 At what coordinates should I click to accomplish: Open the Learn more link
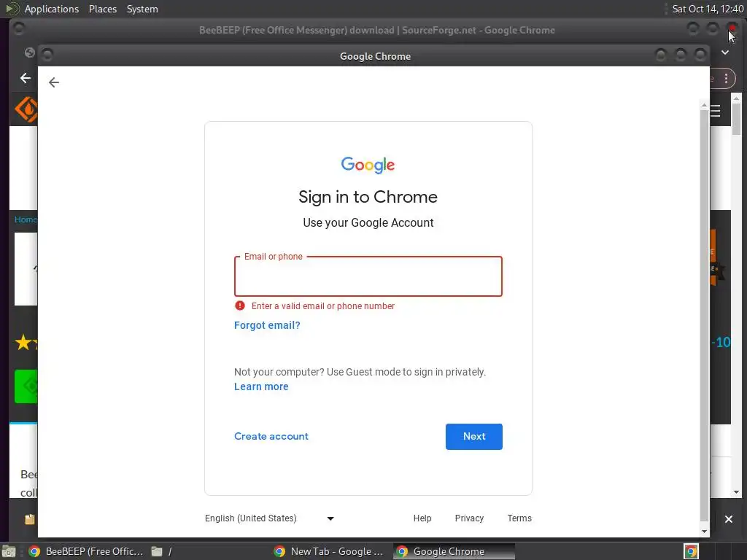(x=261, y=386)
